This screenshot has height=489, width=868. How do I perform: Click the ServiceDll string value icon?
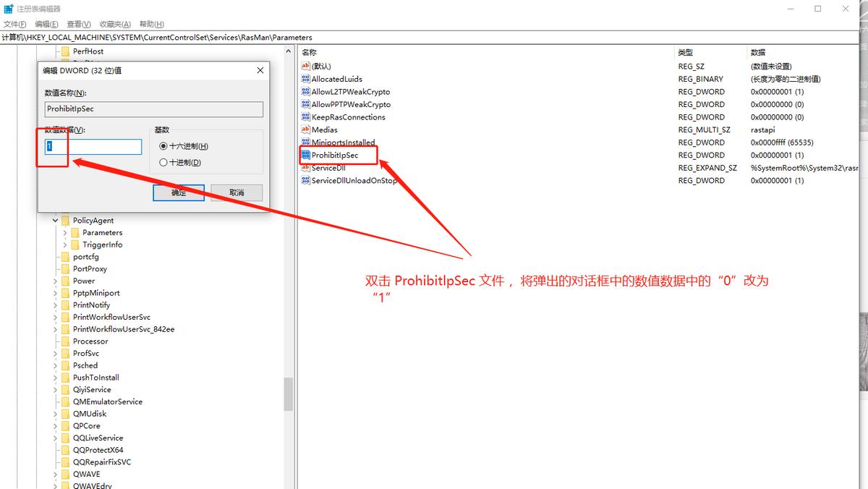[x=305, y=168]
